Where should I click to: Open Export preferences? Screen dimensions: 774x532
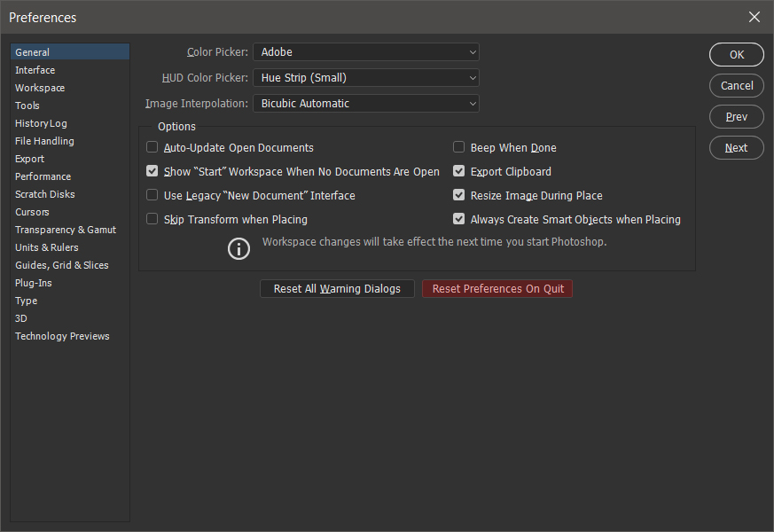tap(70, 159)
